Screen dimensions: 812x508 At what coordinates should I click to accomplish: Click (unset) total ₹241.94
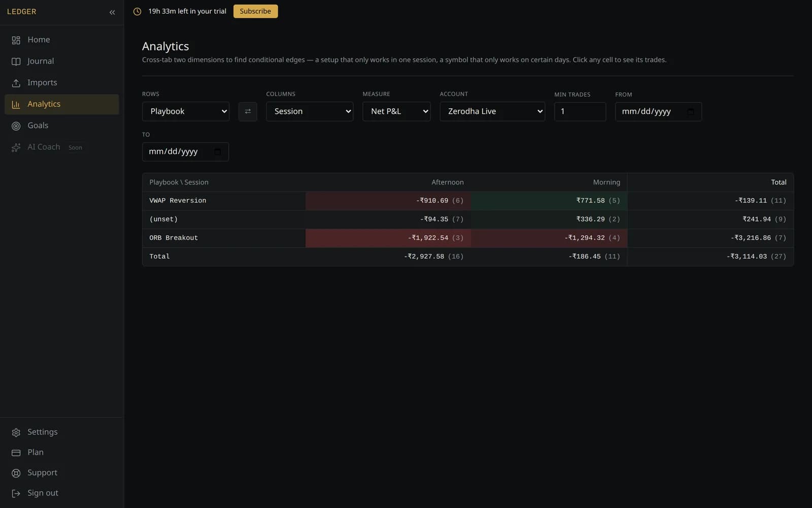click(x=710, y=219)
